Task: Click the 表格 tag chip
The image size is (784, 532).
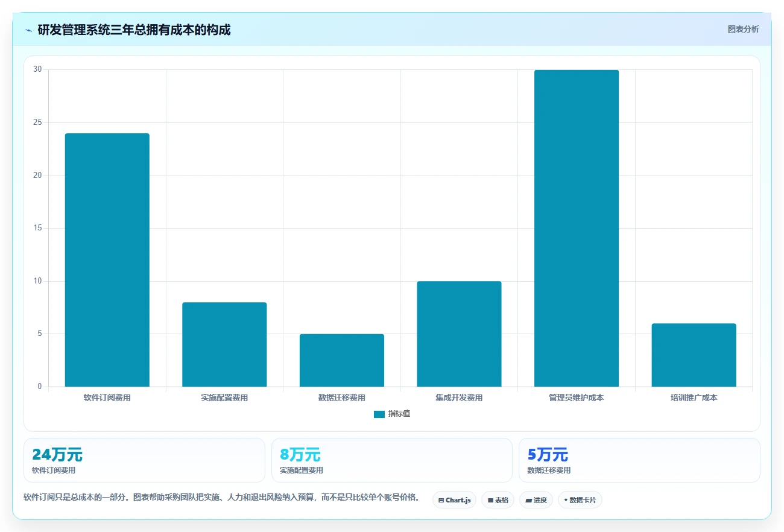Action: coord(498,500)
